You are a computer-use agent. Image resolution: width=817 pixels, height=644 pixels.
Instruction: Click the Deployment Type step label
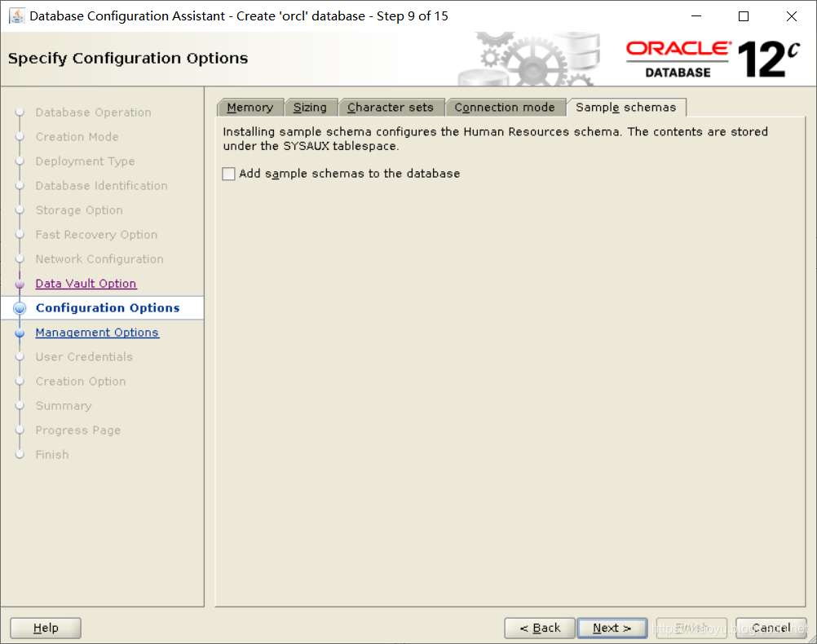85,161
